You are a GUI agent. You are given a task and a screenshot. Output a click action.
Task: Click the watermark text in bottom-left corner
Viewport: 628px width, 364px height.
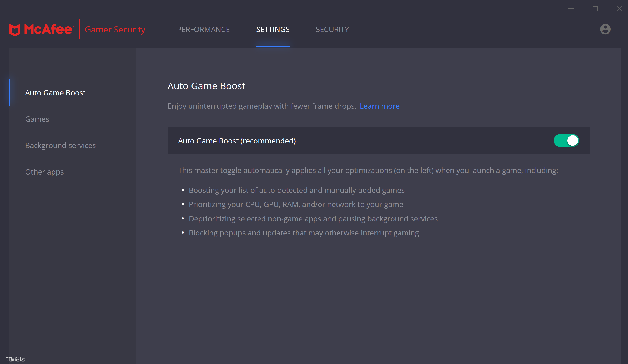(x=14, y=359)
